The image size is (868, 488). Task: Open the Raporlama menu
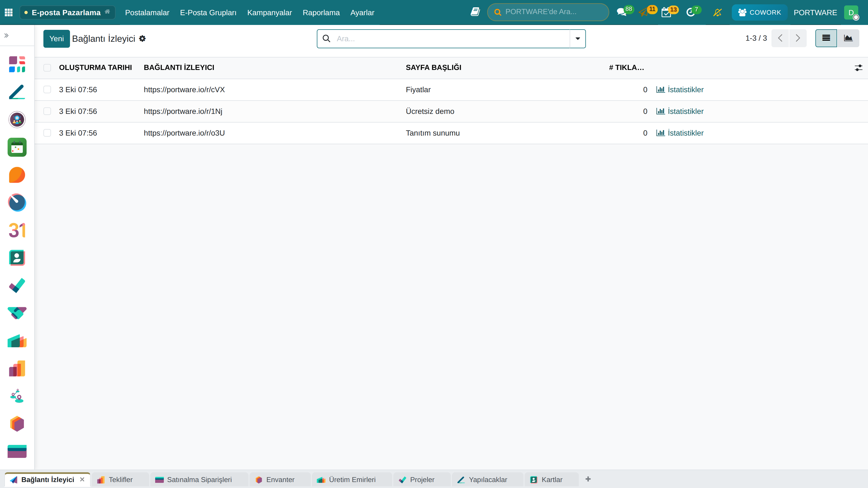(x=321, y=12)
